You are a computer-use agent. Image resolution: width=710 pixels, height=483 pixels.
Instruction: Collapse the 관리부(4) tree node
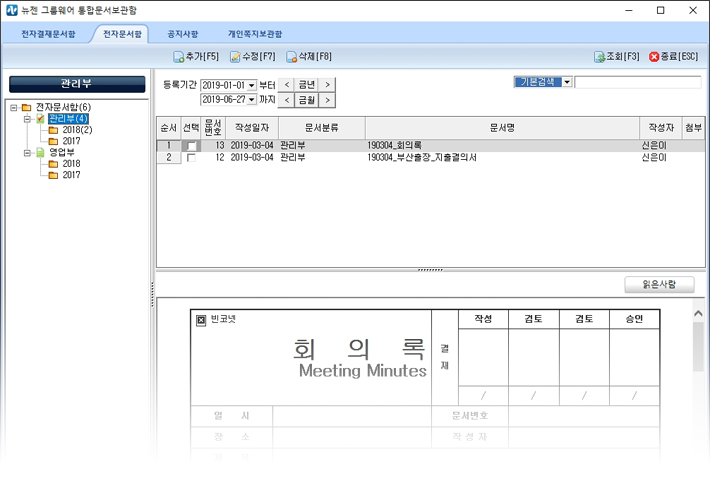pyautogui.click(x=27, y=119)
